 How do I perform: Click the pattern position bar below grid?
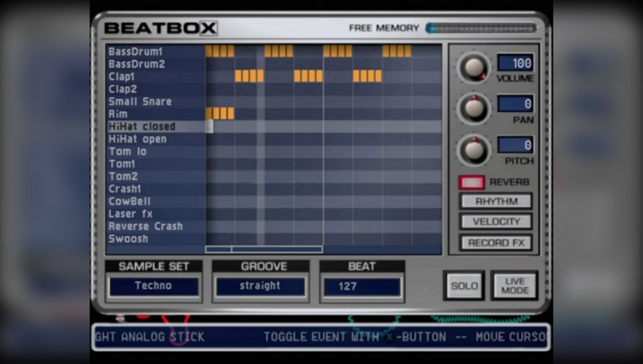click(264, 249)
